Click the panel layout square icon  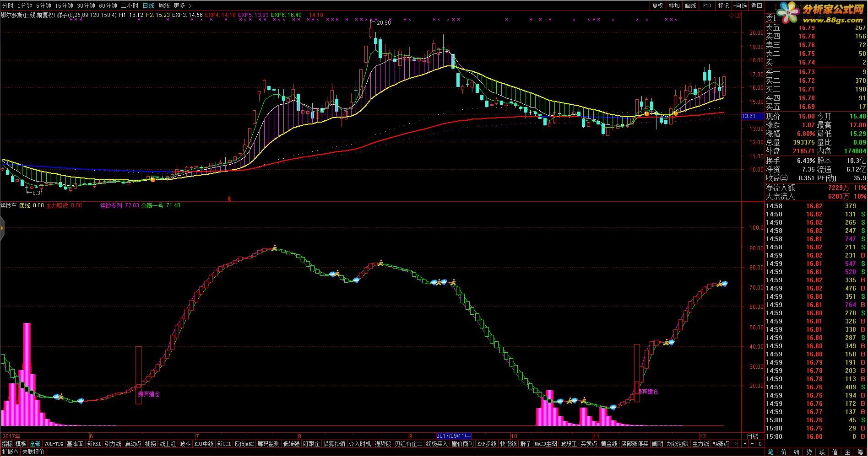point(738,16)
